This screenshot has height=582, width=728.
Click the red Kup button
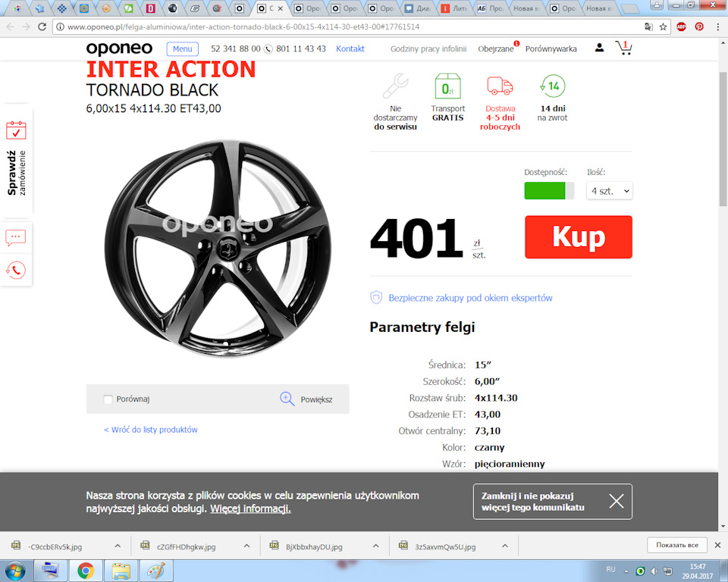click(x=579, y=236)
